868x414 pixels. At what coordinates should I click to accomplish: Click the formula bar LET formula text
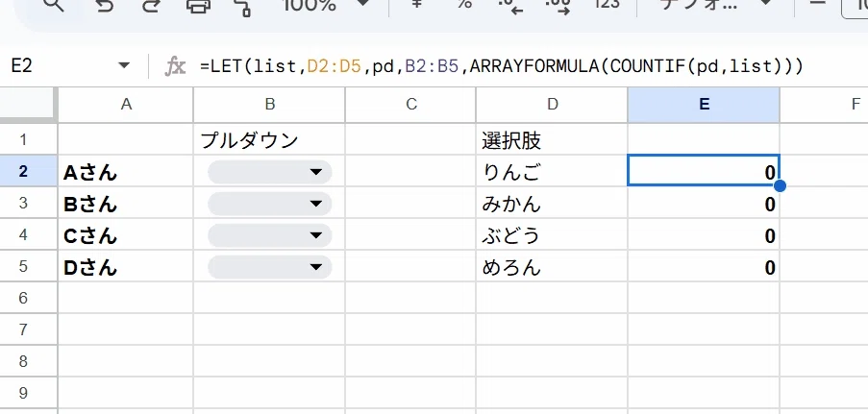point(502,66)
